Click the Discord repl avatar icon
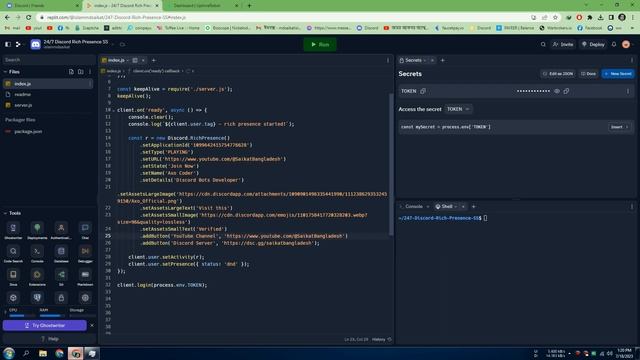640x360 pixels. 36,44
